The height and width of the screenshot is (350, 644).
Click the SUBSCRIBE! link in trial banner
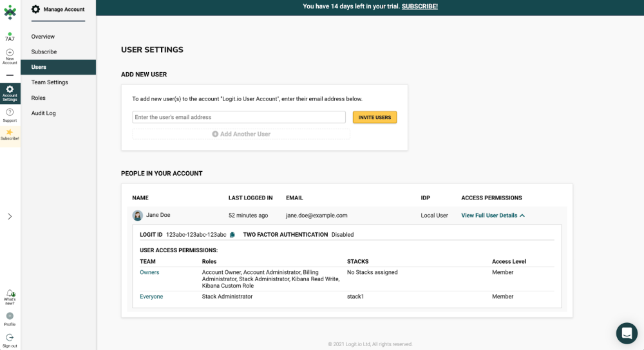419,6
